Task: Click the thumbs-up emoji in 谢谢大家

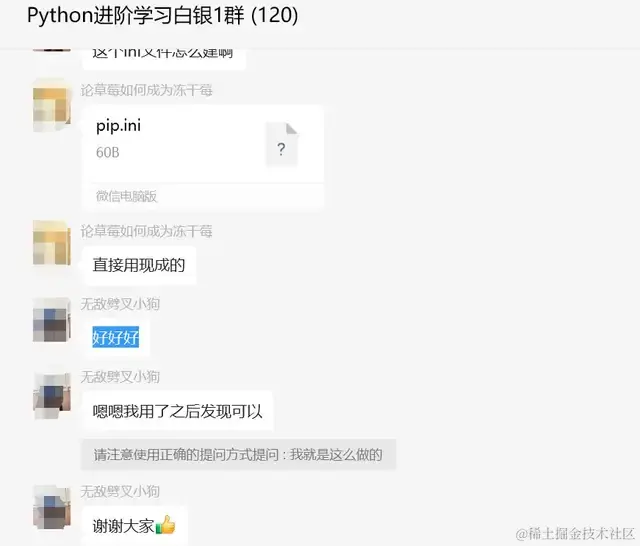Action: tap(165, 525)
